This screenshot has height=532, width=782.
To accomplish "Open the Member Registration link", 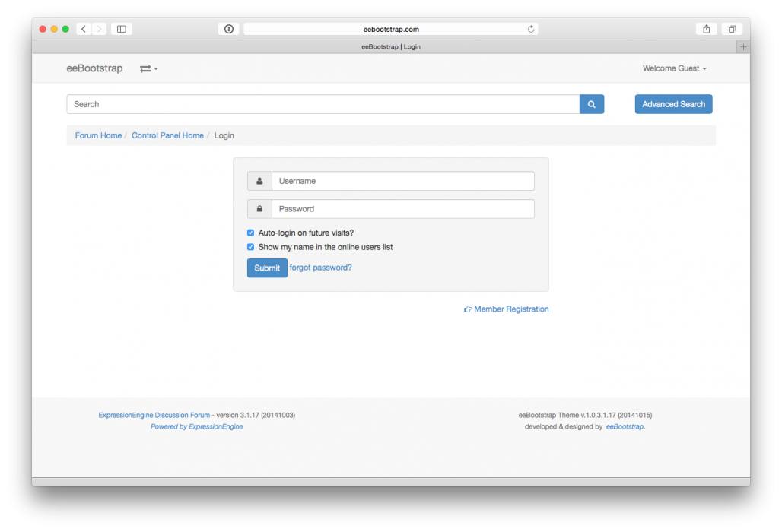I will click(x=511, y=309).
